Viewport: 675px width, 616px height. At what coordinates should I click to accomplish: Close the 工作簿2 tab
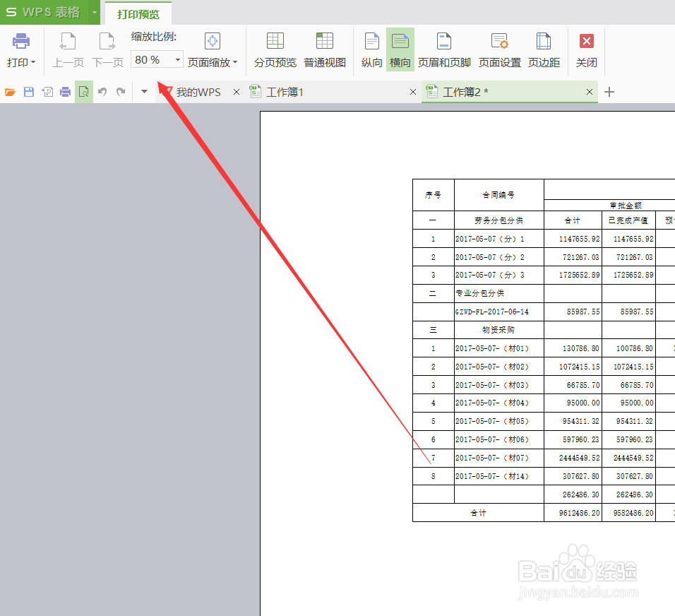click(590, 92)
